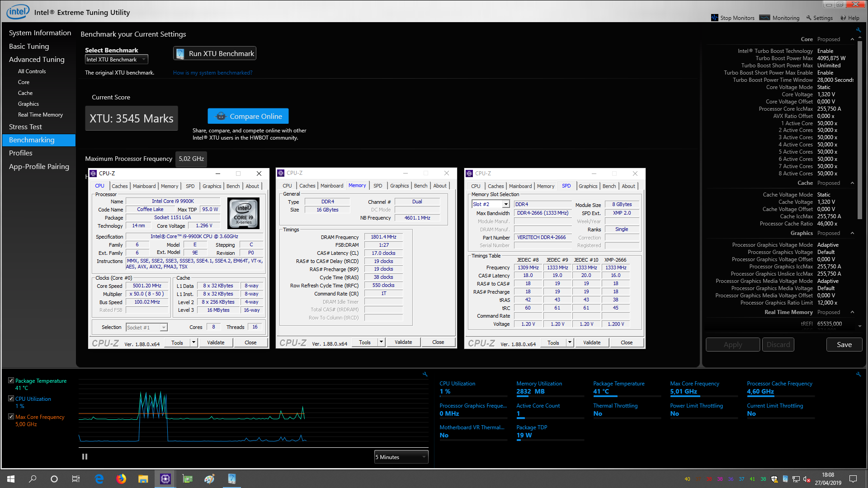Open Graphics tab in Memory CPU-Z window
The image size is (868, 488).
click(400, 186)
